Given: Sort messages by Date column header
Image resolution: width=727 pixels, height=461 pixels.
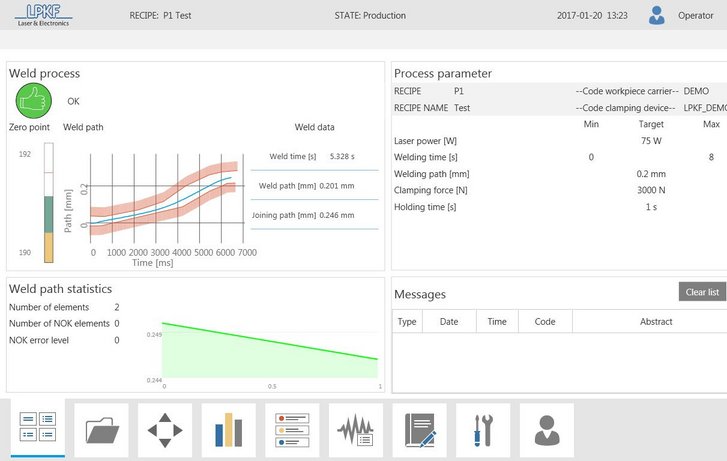Looking at the screenshot, I should [x=449, y=321].
